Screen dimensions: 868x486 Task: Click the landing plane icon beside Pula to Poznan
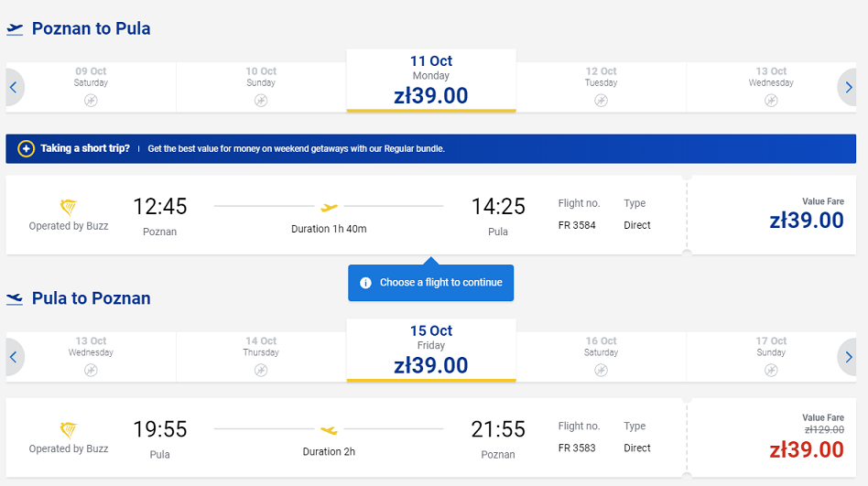click(15, 299)
